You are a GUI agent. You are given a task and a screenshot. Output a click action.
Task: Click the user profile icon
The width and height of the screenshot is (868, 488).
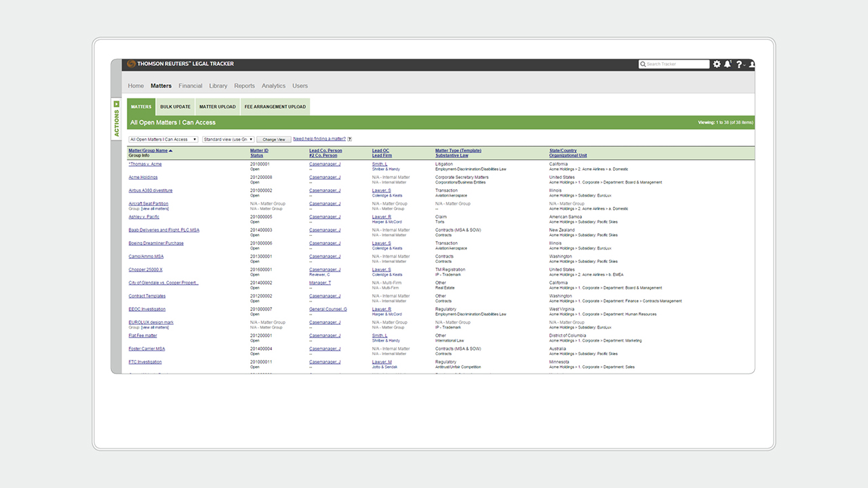click(x=751, y=64)
